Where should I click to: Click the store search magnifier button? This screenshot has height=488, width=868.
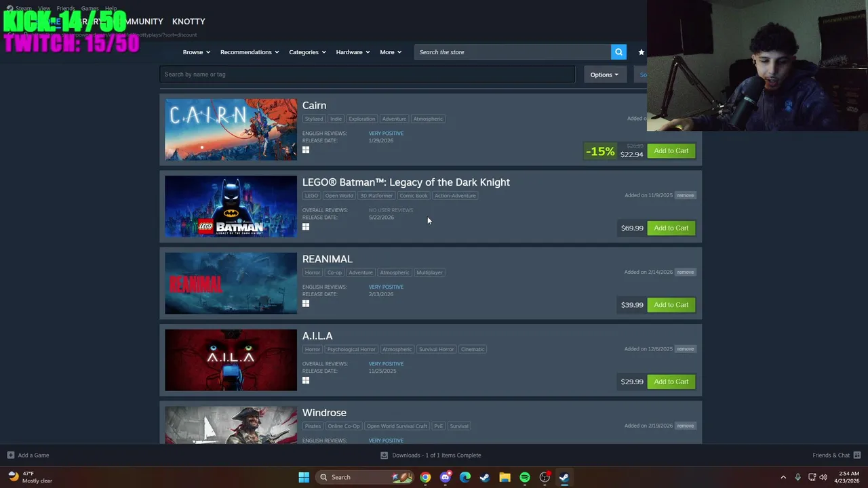tap(618, 52)
